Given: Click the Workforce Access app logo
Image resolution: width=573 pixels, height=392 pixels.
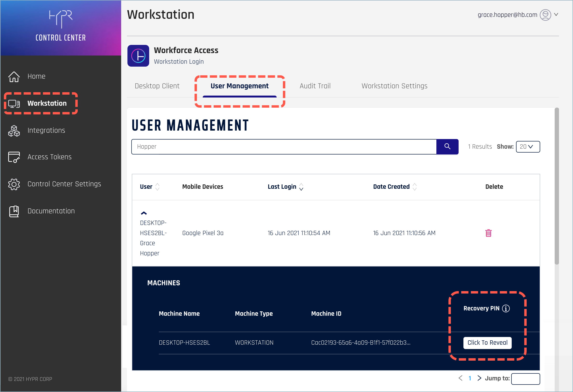Looking at the screenshot, I should tap(138, 56).
